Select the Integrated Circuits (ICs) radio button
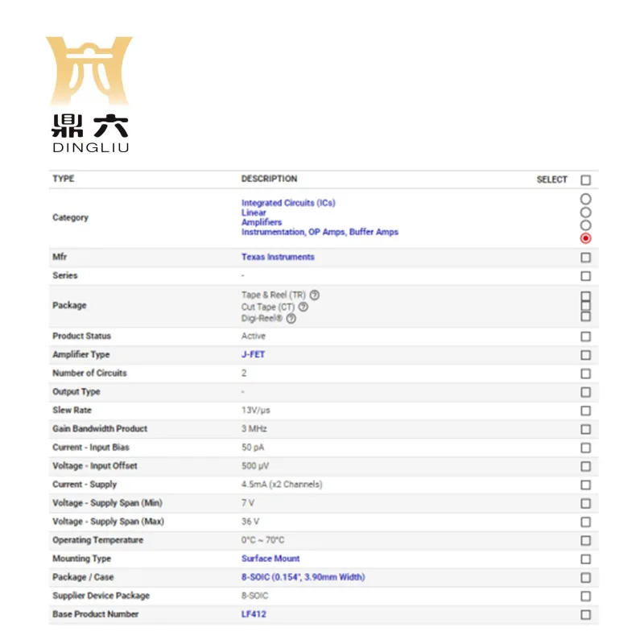Screen dimensions: 644x644 click(x=586, y=199)
